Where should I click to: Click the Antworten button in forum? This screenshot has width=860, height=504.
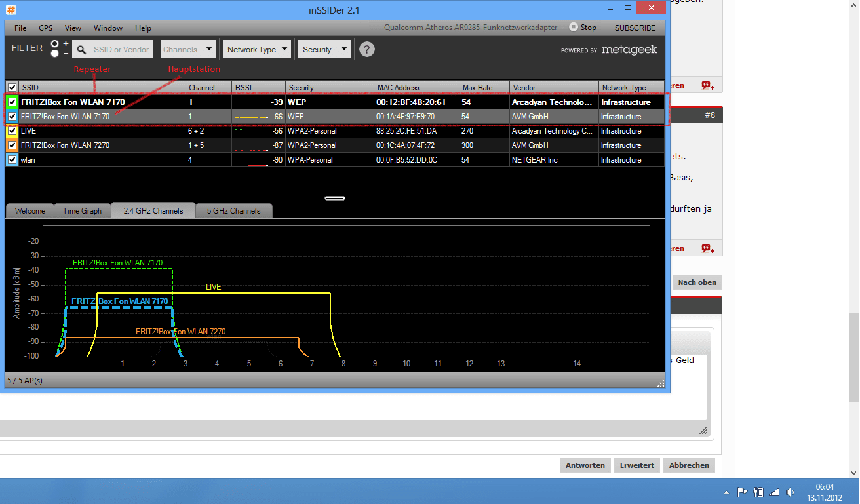[585, 465]
